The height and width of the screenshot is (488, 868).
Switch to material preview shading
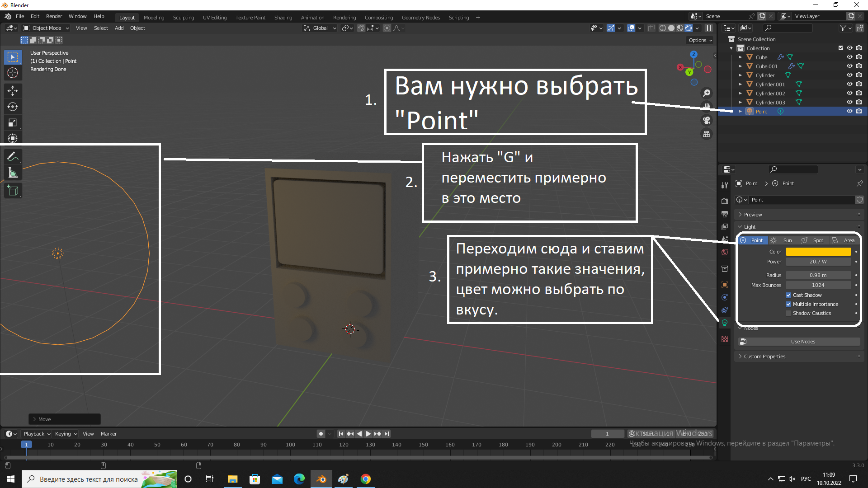680,28
